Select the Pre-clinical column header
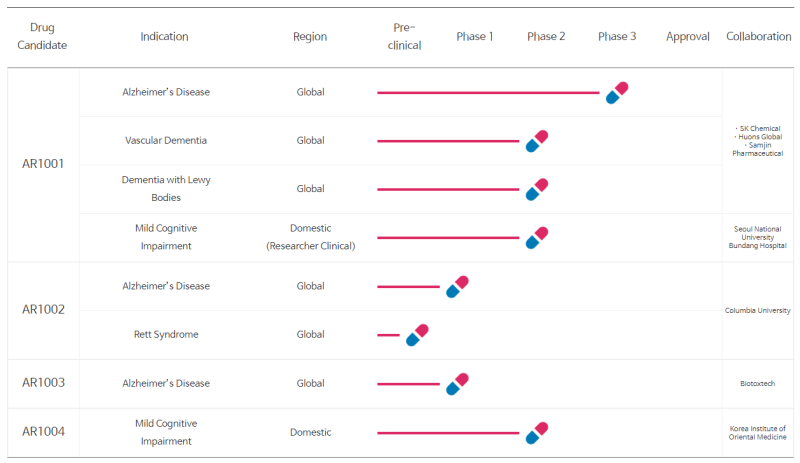This screenshot has width=800, height=463. coord(404,36)
